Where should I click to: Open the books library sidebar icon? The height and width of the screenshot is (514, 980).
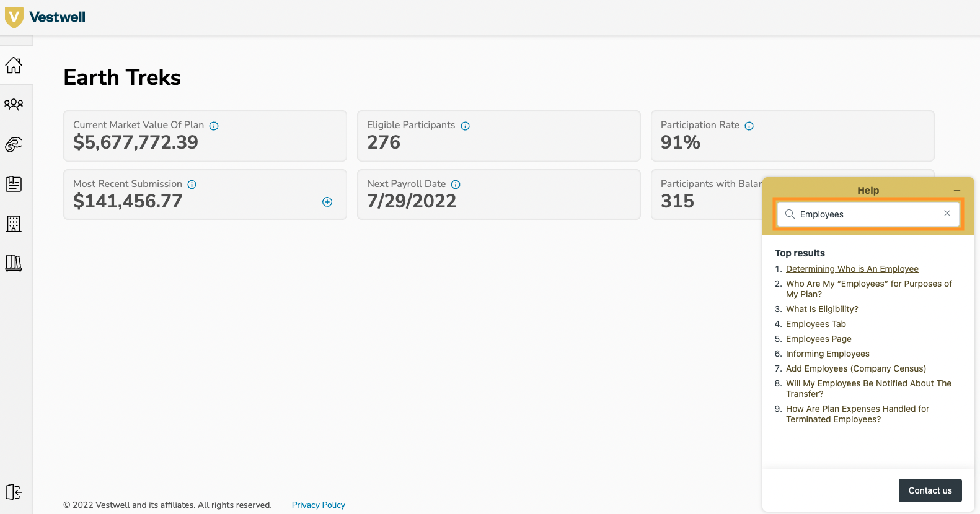coord(14,263)
